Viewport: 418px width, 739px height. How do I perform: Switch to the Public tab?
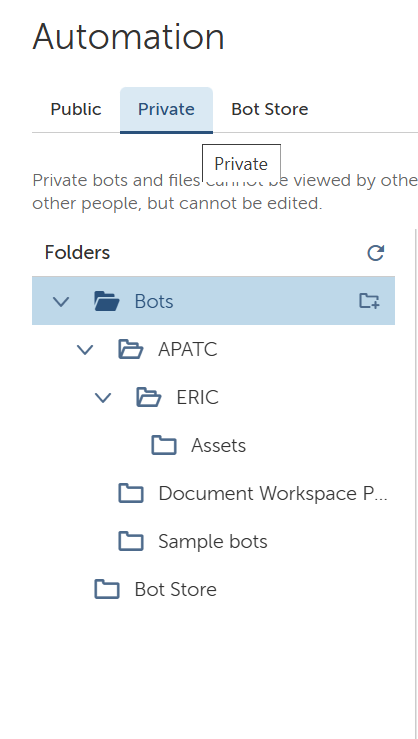click(x=76, y=109)
